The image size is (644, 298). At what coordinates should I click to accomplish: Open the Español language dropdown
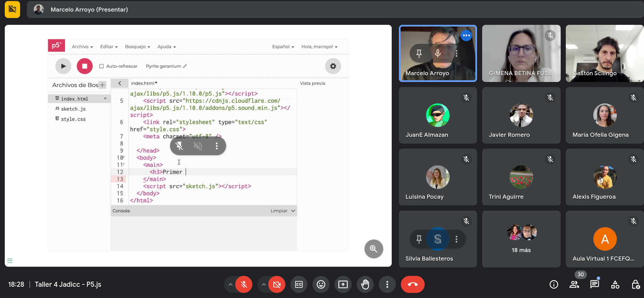(283, 47)
